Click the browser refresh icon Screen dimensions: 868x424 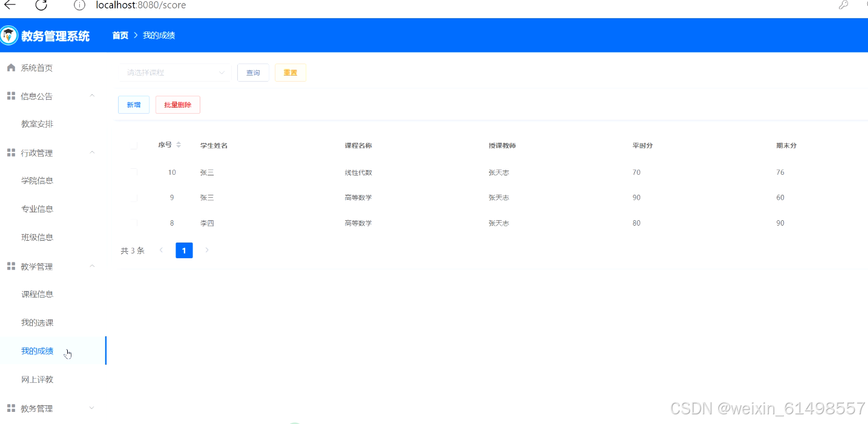41,5
